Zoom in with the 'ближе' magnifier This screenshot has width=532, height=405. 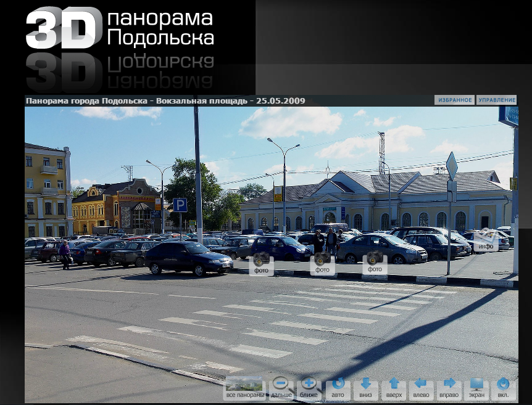point(309,387)
